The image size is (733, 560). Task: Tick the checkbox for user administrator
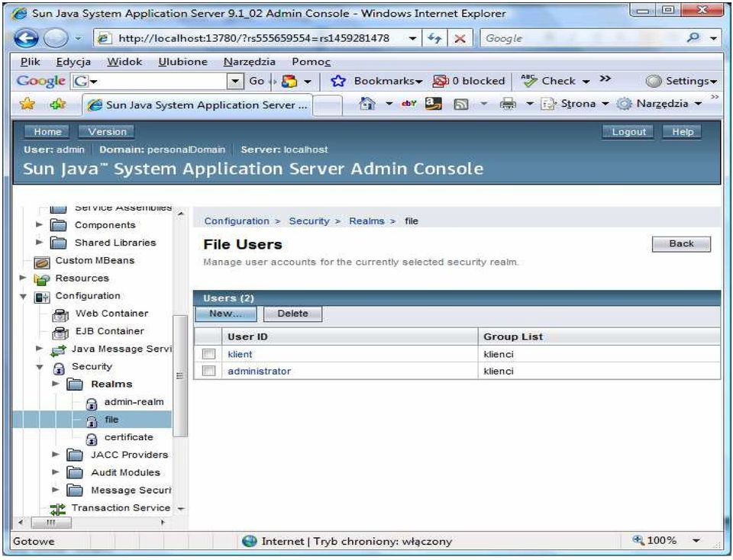(x=208, y=371)
